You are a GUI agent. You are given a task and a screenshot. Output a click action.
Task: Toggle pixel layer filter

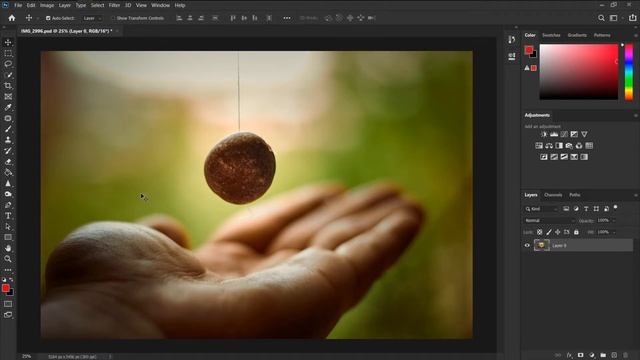[566, 209]
